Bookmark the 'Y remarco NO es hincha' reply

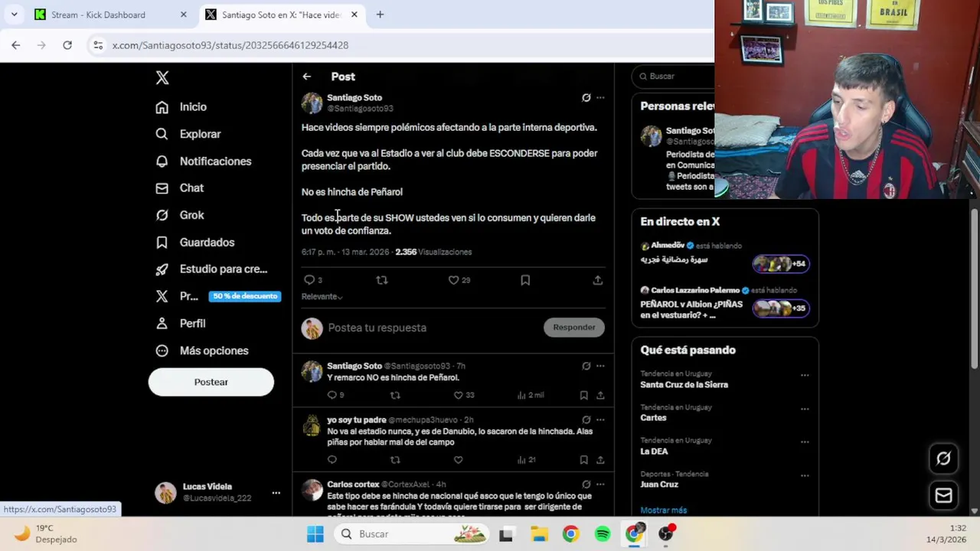[x=583, y=395]
